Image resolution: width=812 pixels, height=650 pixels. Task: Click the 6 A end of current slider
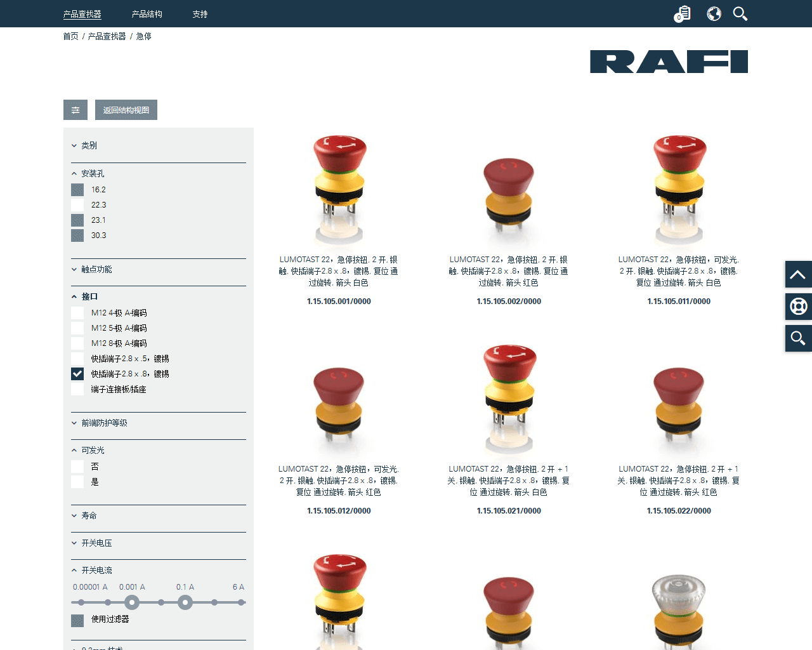[241, 602]
